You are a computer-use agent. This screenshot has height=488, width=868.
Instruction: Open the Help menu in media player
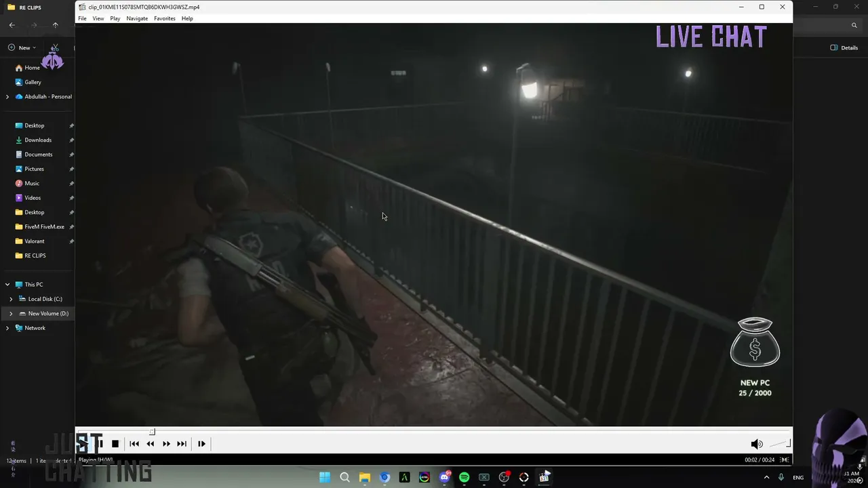coord(187,18)
